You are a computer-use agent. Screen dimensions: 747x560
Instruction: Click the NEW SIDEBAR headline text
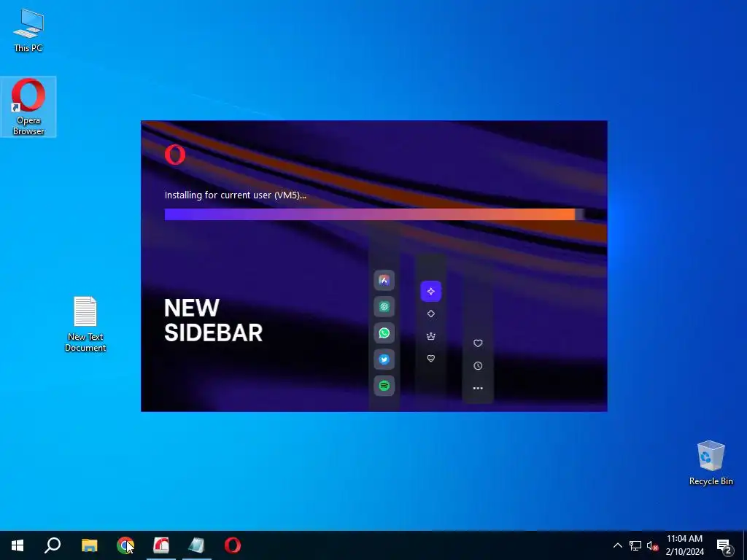[213, 321]
